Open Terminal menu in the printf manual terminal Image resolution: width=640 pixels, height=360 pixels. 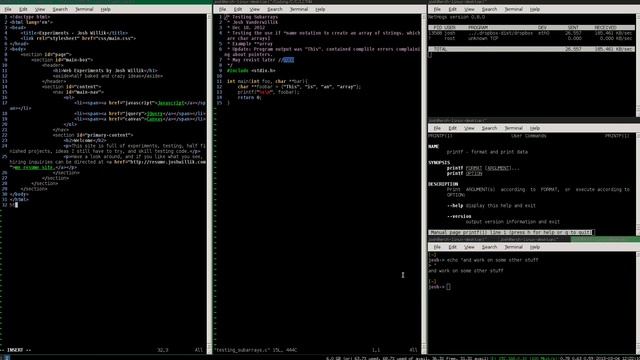(x=513, y=128)
